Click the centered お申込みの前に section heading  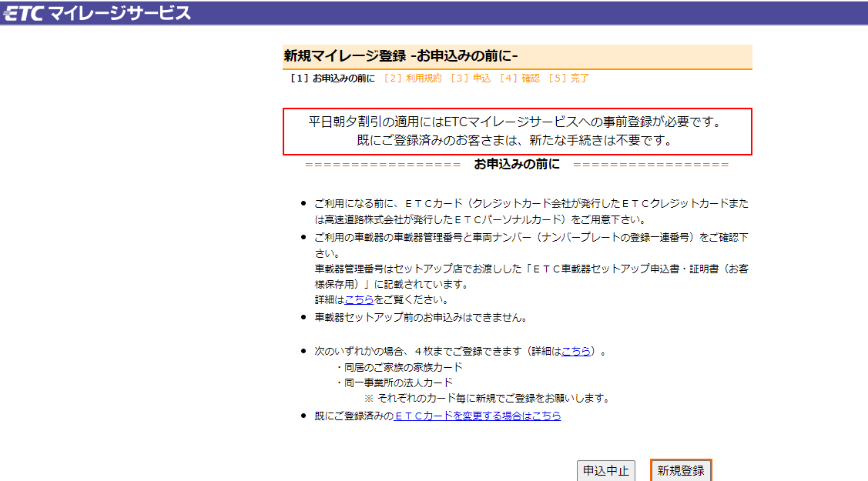pos(517,165)
